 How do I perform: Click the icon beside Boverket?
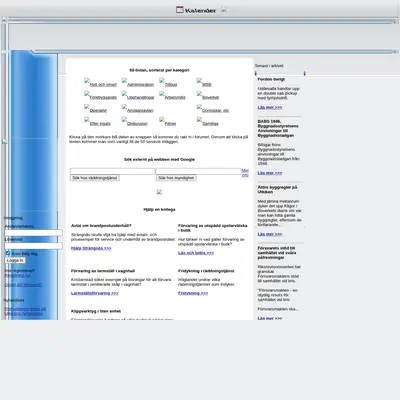[x=199, y=94]
